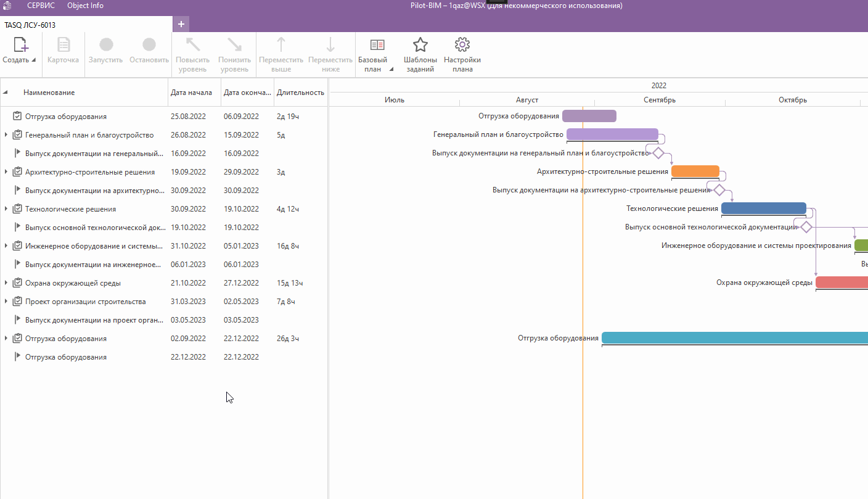Sort by Длительность column header

[300, 93]
